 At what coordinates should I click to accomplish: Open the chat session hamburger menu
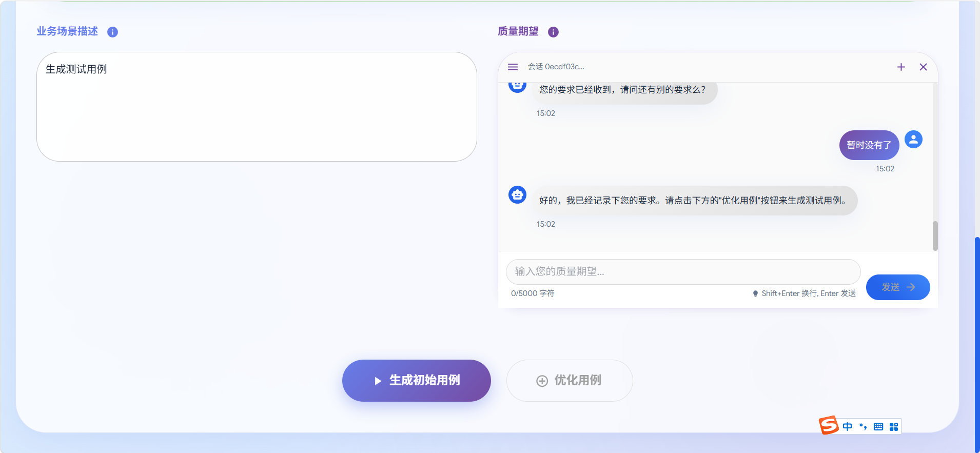[513, 67]
